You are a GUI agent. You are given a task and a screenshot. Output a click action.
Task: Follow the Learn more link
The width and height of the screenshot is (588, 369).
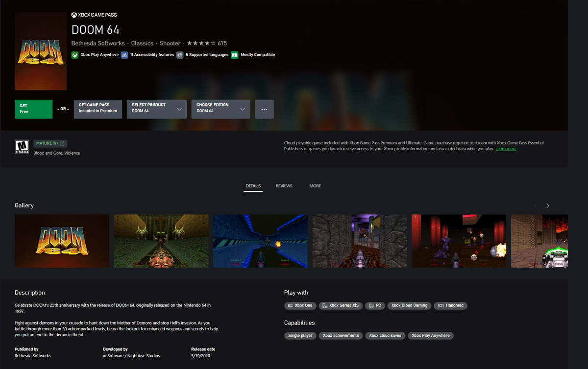click(x=506, y=149)
